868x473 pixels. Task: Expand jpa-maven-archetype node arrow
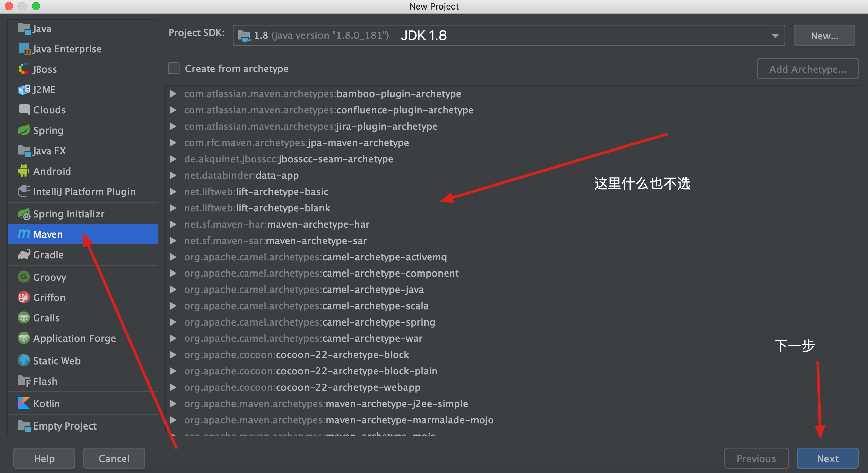point(173,143)
